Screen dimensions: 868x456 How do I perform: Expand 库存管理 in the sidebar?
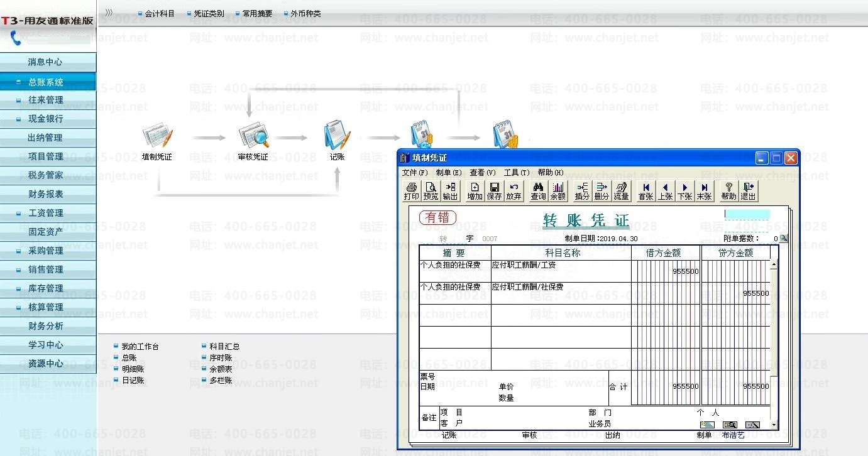tap(48, 288)
